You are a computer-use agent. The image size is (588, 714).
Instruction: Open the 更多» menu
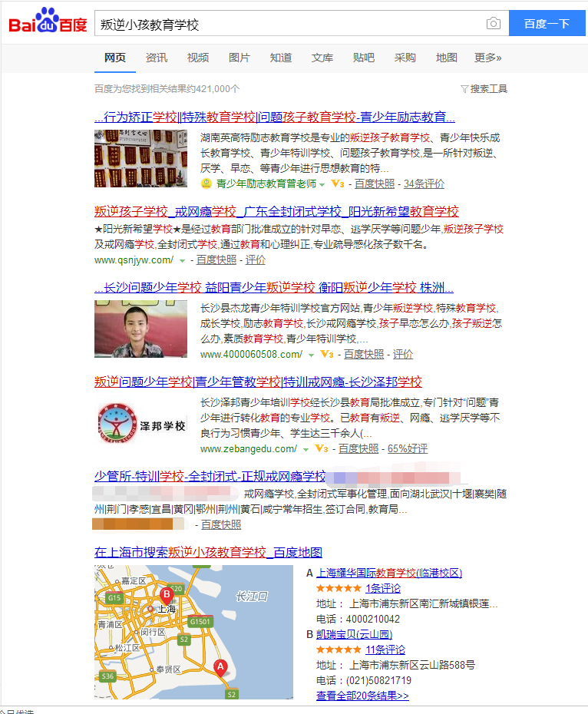(x=487, y=58)
